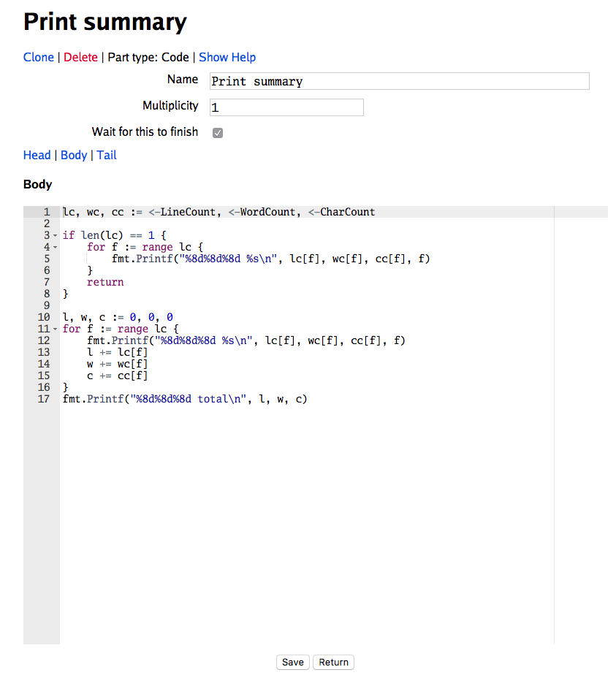Click the 'Part type: Code' text
This screenshot has height=694, width=616.
tap(148, 57)
